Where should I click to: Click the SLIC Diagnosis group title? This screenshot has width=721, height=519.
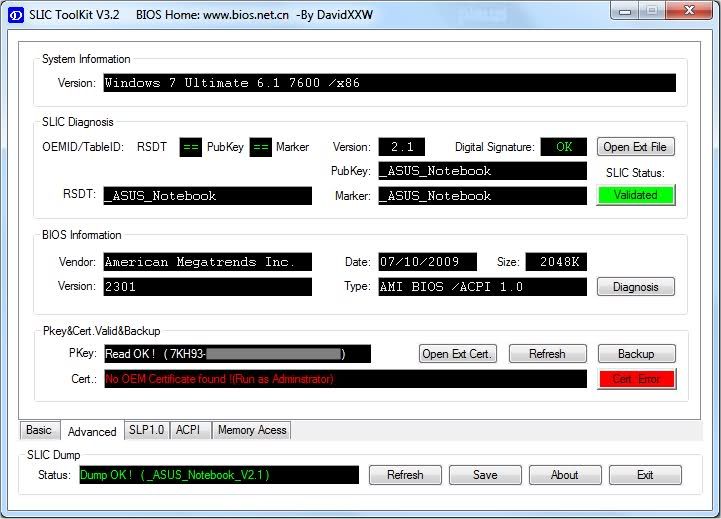77,122
